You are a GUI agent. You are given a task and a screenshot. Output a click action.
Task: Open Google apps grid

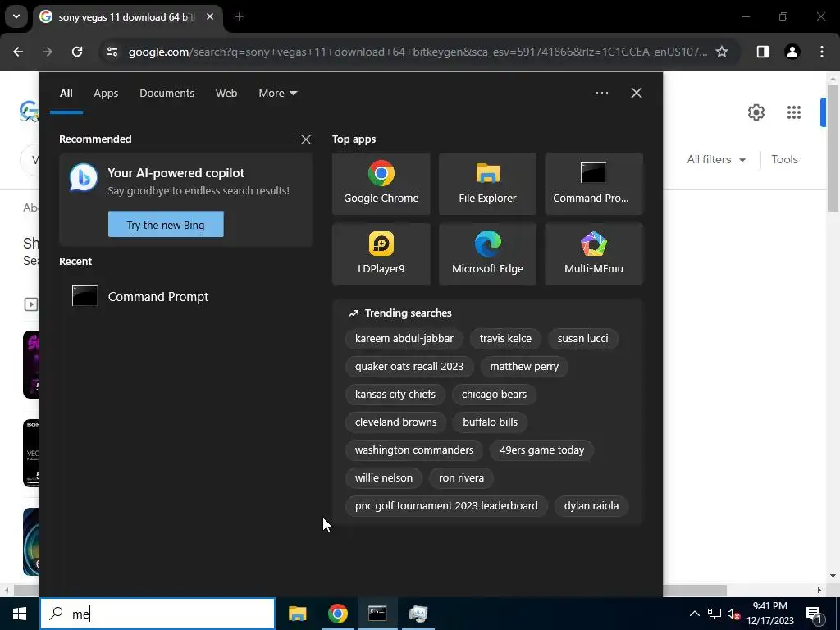click(x=794, y=112)
